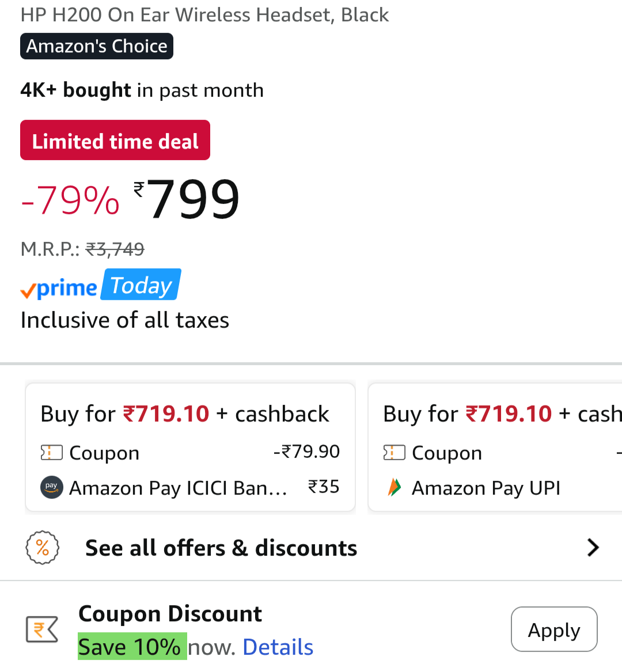The height and width of the screenshot is (672, 622).
Task: Click the Amazon Pay ICICI logo icon
Action: click(51, 487)
